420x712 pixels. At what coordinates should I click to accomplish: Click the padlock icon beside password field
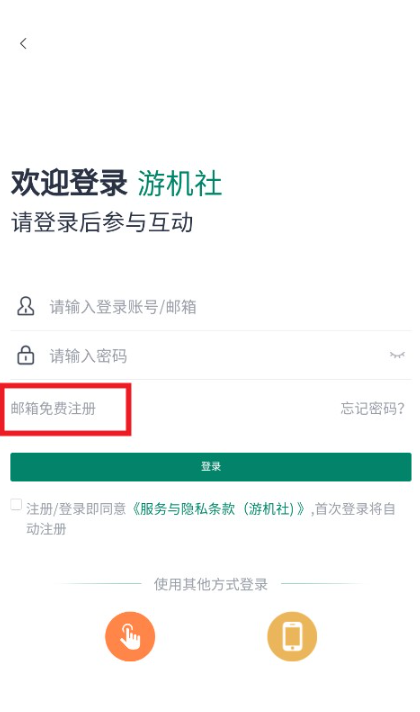tap(25, 355)
